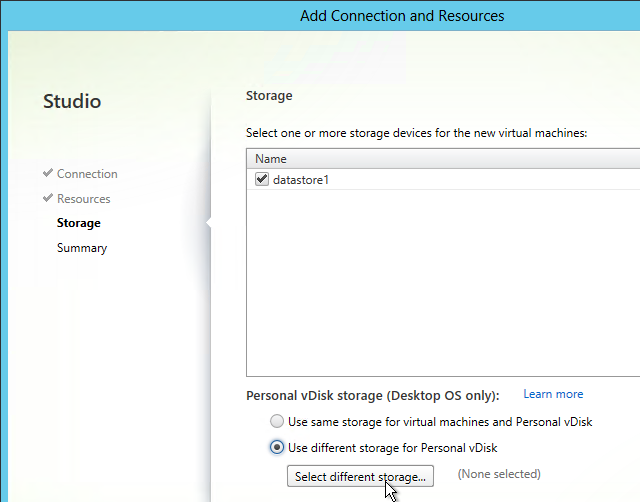
Task: Click the 'Select one or more storage devices' text
Action: pyautogui.click(x=416, y=132)
